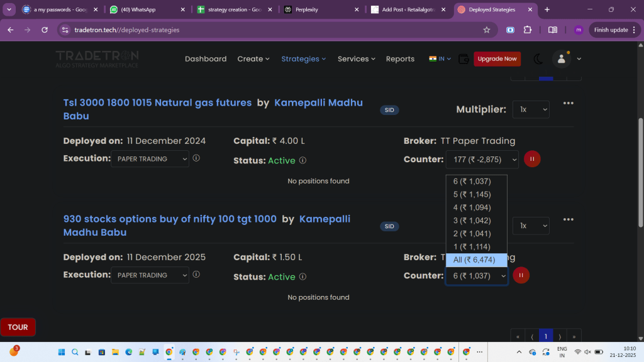
Task: Bookmark this page with star icon
Action: tap(486, 30)
